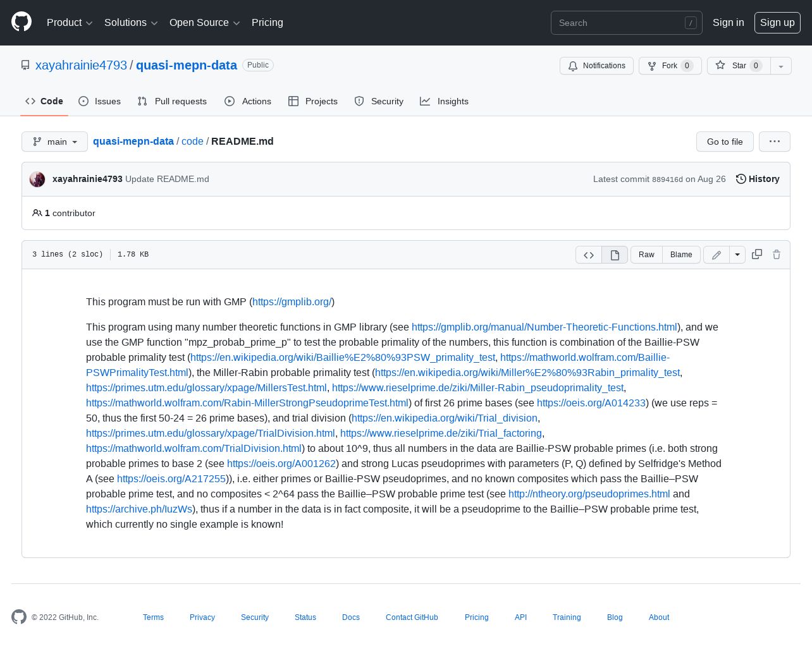
Task: Click the edit file pencil icon
Action: tap(717, 255)
